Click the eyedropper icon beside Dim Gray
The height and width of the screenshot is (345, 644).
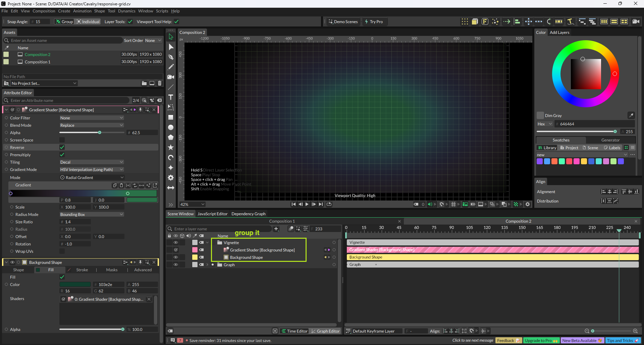point(631,115)
